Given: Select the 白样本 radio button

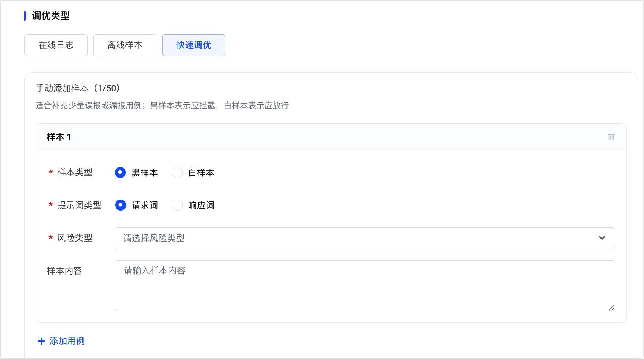Looking at the screenshot, I should click(x=177, y=173).
